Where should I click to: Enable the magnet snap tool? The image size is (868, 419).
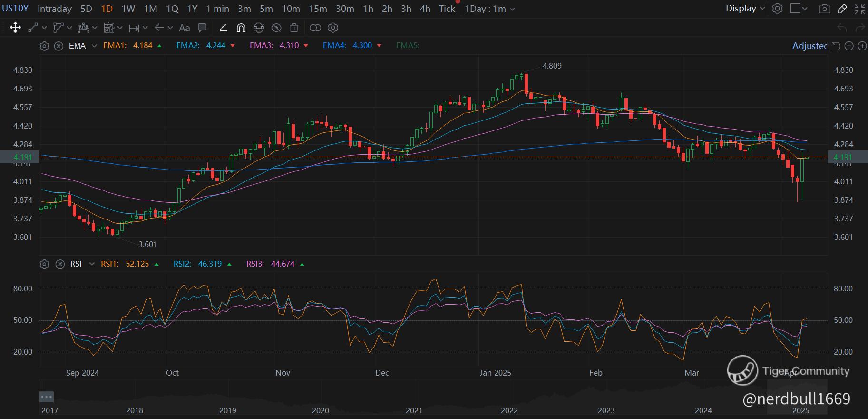coord(241,28)
